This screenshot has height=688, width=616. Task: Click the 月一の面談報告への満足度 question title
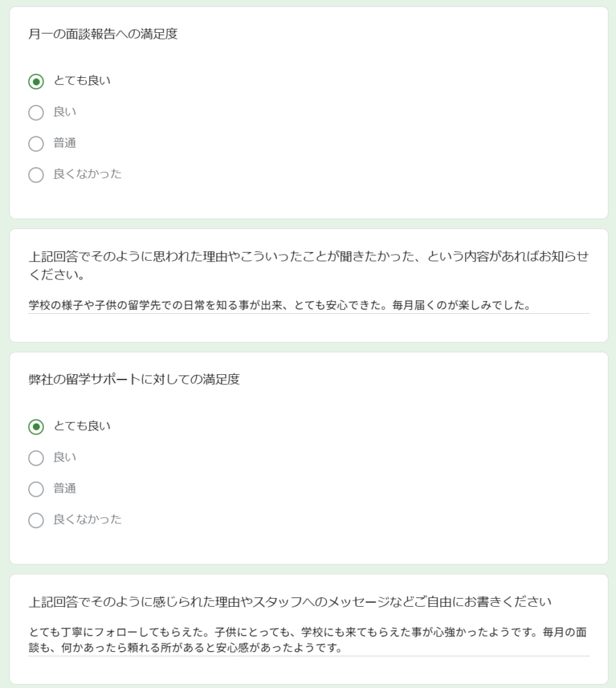pos(103,34)
